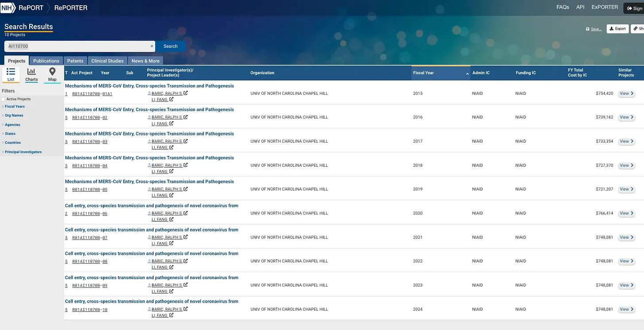Open external link for LI, FANG in 2015 row

(171, 100)
